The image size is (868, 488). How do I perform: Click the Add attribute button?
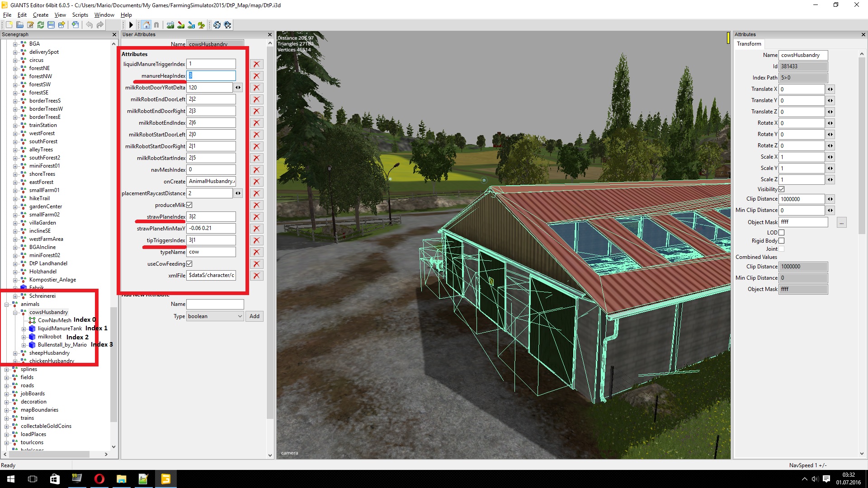coord(255,316)
